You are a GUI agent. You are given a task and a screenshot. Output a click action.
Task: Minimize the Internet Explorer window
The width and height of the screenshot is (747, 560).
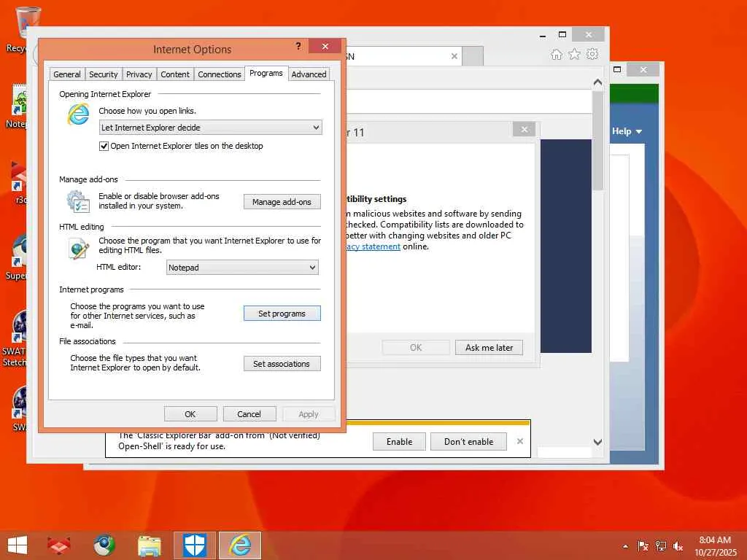point(543,35)
